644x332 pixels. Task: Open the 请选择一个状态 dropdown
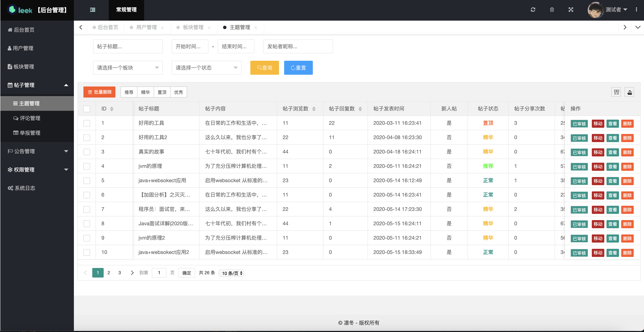pos(206,68)
